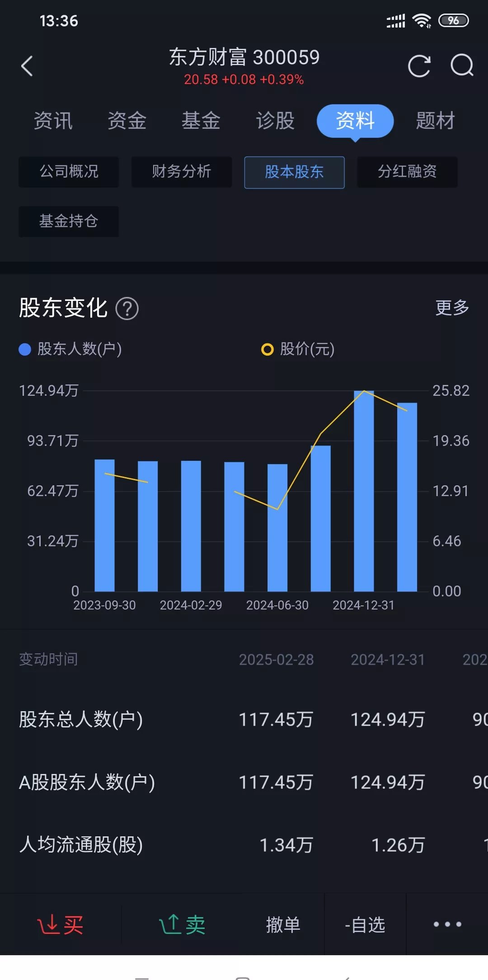Switch to the 资金 tab
The image size is (488, 980).
pos(127,121)
